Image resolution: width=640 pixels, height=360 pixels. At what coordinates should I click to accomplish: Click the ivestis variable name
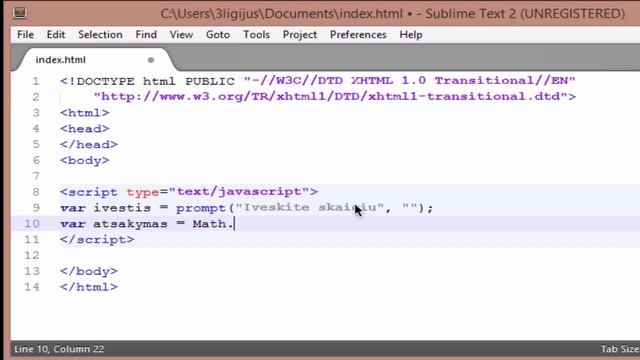(x=122, y=208)
